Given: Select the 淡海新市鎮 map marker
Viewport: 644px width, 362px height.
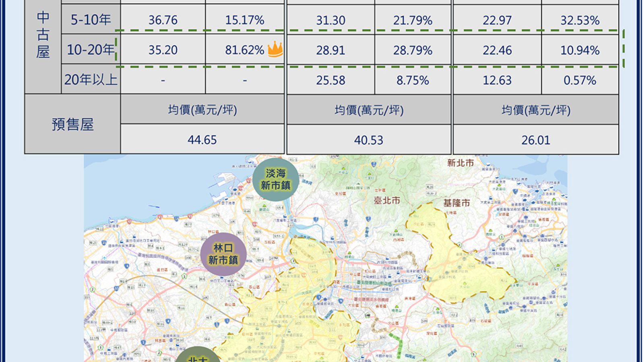Looking at the screenshot, I should coord(276,179).
